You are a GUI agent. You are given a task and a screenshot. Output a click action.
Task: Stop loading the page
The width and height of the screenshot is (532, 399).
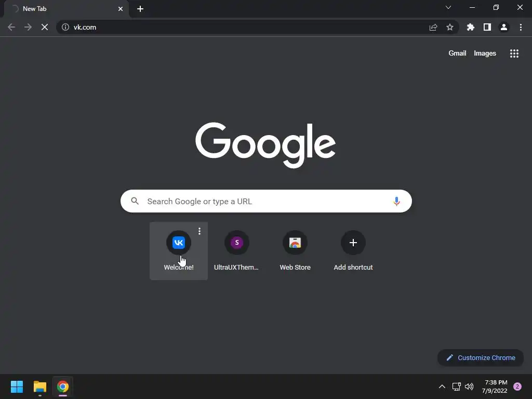coord(45,27)
